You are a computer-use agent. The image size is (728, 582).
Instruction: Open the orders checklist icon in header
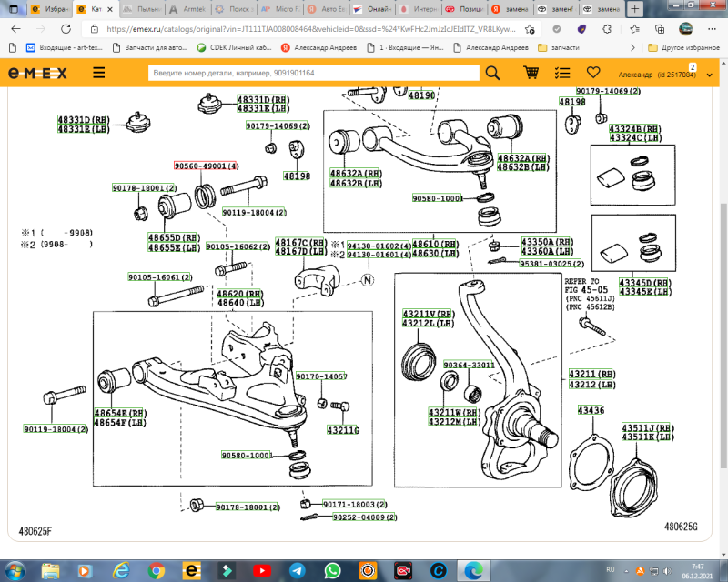pyautogui.click(x=561, y=72)
